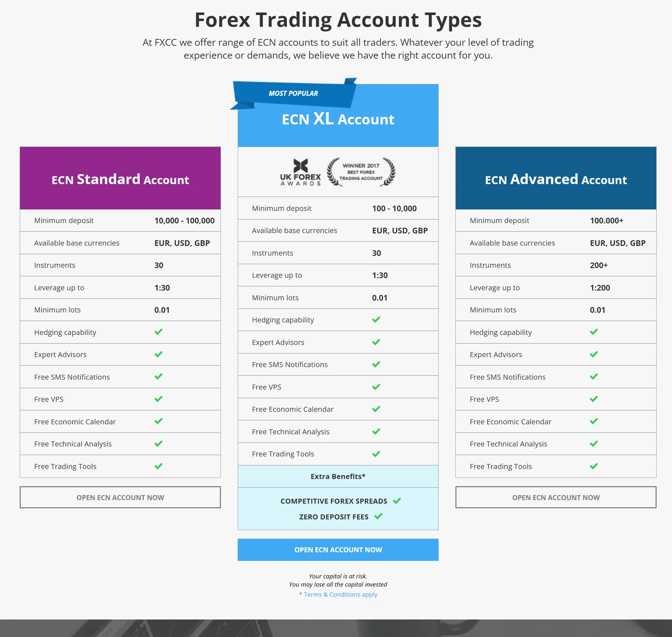Click the ZERO DEPOSIT FEES text
The width and height of the screenshot is (672, 637).
point(334,517)
